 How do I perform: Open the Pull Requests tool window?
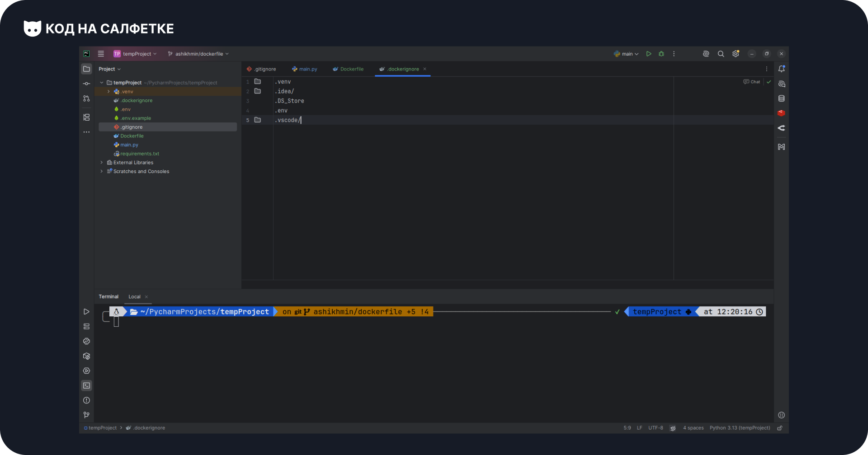(x=86, y=99)
